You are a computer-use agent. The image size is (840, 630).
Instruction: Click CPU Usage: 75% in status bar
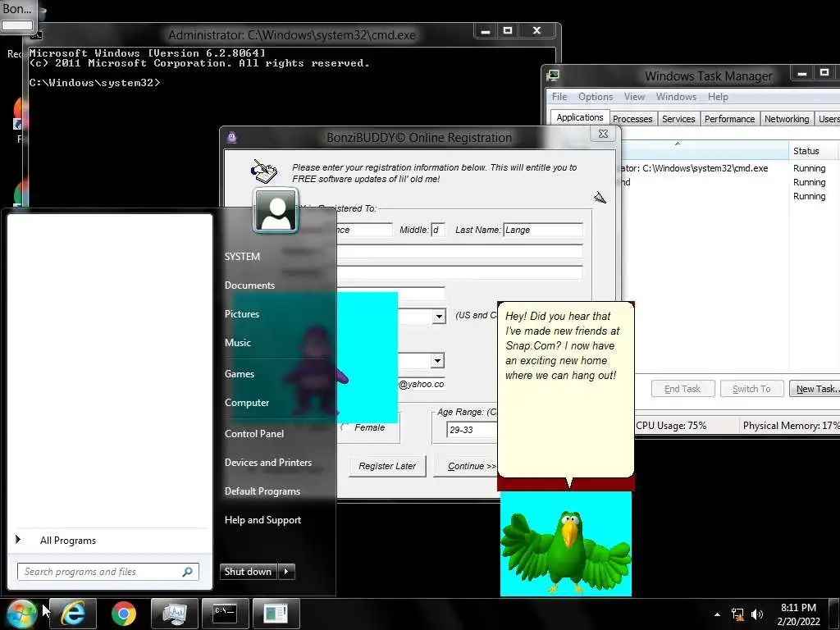(671, 426)
